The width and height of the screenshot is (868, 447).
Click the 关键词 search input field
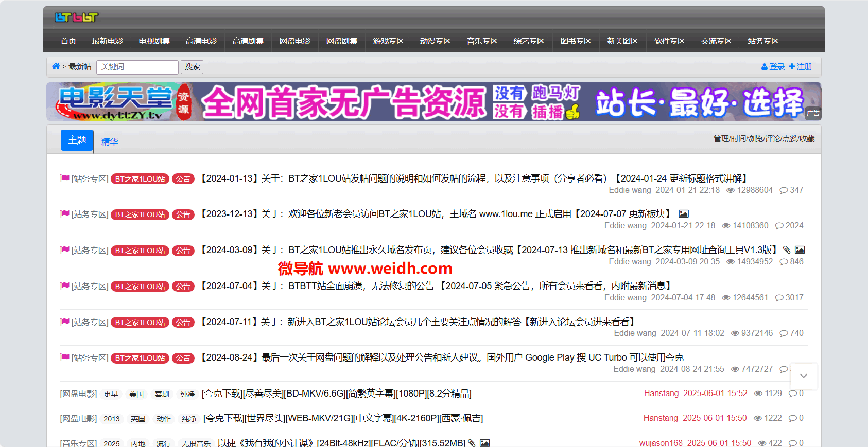pyautogui.click(x=137, y=67)
